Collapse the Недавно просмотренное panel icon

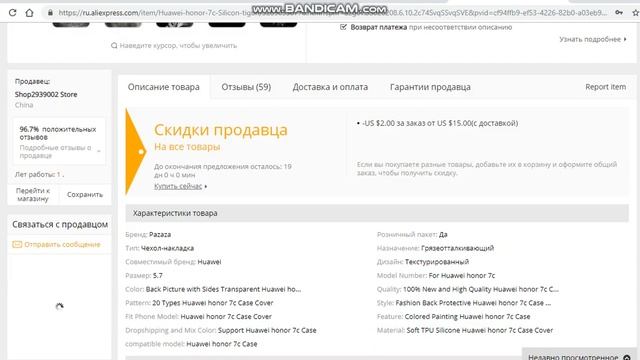pyautogui.click(x=627, y=357)
